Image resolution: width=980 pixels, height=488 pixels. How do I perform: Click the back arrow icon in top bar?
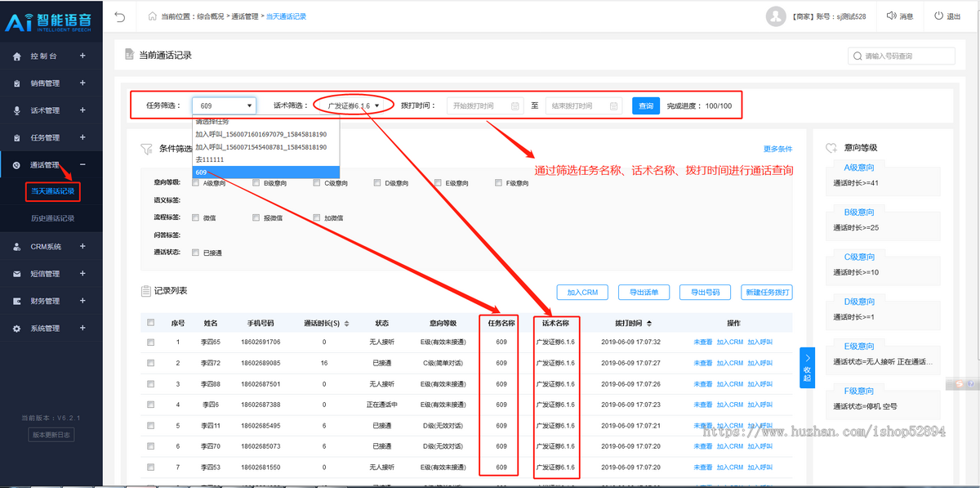click(120, 16)
